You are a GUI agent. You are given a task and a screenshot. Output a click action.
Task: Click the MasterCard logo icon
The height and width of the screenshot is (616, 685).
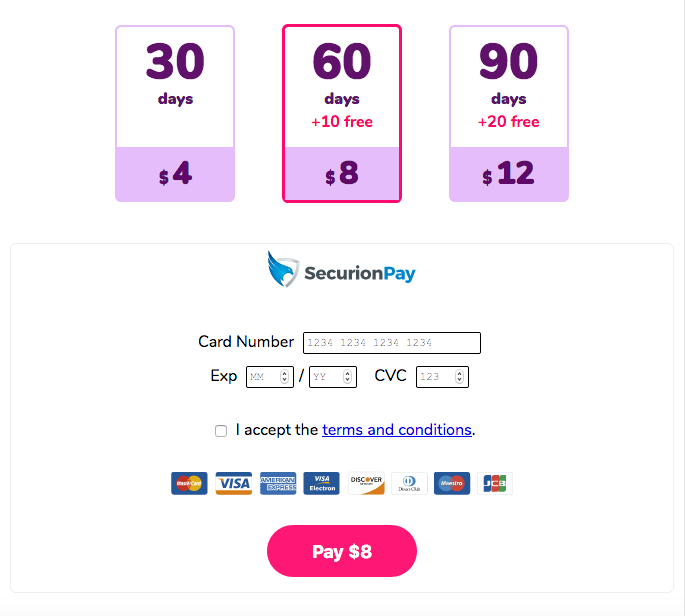pos(189,484)
